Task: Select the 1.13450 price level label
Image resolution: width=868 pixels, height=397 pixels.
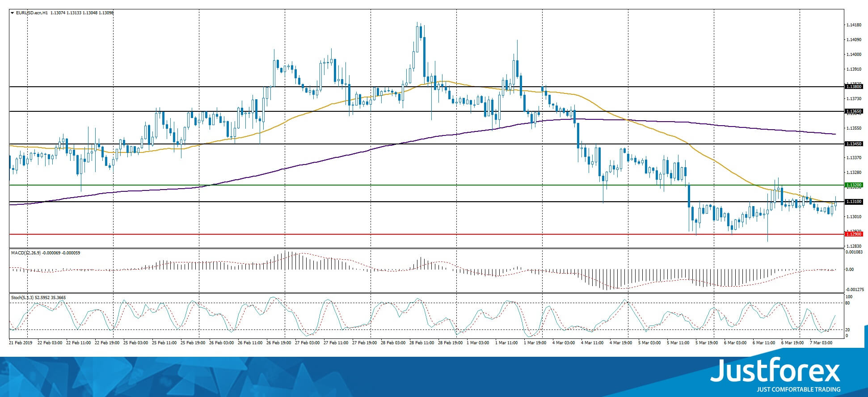Action: pyautogui.click(x=854, y=144)
